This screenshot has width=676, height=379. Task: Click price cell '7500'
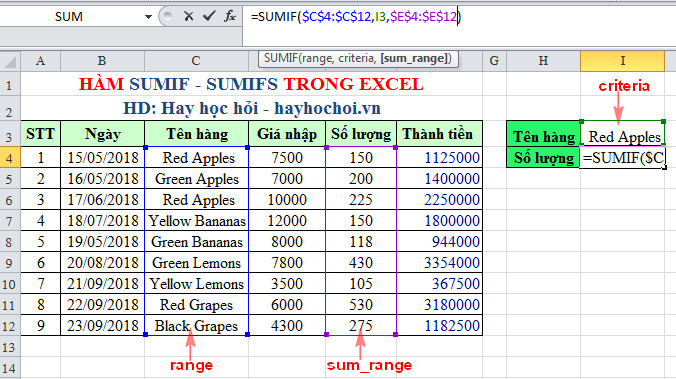point(287,158)
